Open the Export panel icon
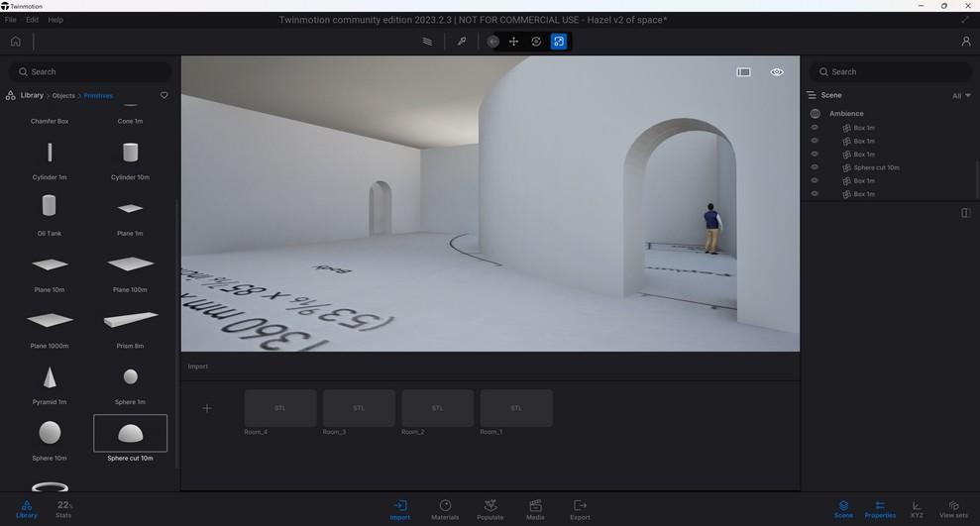This screenshot has height=526, width=980. pyautogui.click(x=580, y=509)
